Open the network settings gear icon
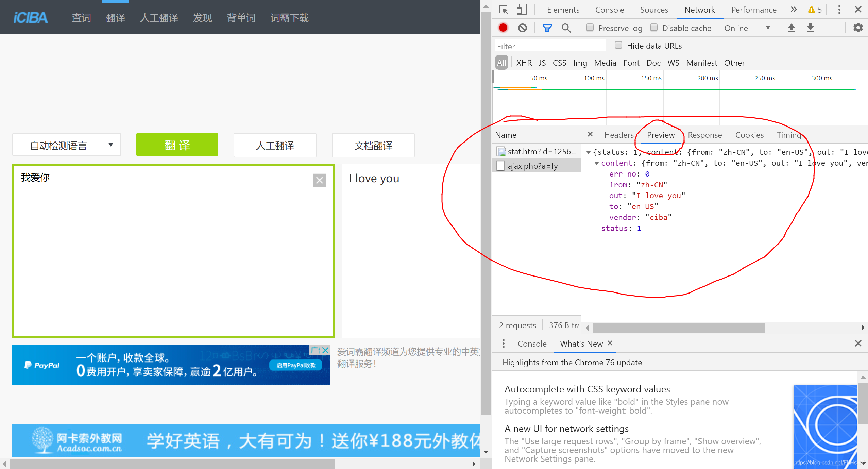The image size is (868, 469). (858, 28)
